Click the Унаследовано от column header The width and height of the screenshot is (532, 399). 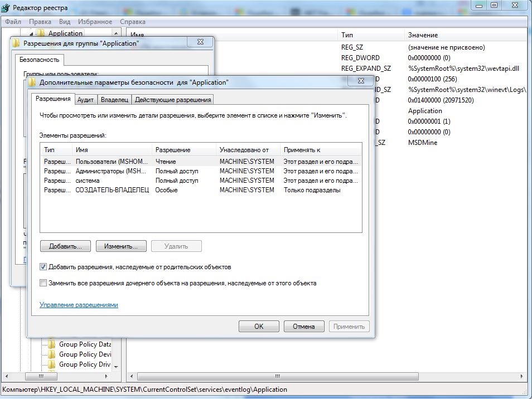click(x=248, y=150)
